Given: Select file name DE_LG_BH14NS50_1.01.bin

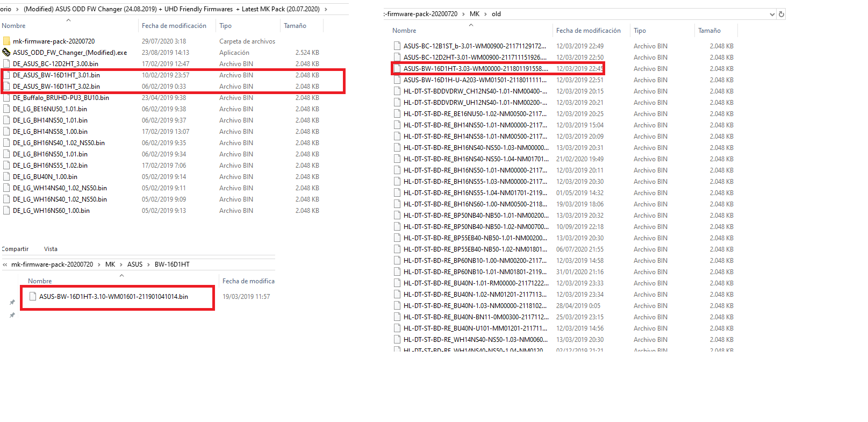Looking at the screenshot, I should pos(50,120).
